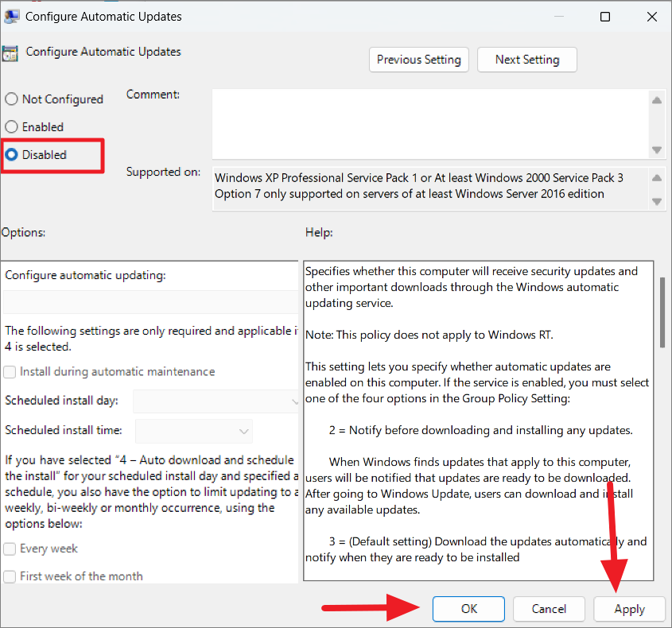This screenshot has height=628, width=672.
Task: Confirm with the OK button
Action: [x=468, y=609]
